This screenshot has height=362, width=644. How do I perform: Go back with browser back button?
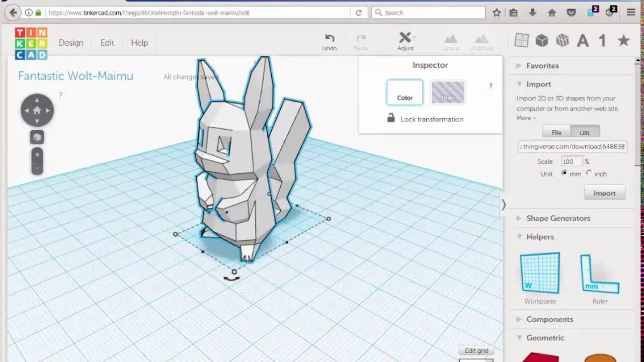[13, 13]
